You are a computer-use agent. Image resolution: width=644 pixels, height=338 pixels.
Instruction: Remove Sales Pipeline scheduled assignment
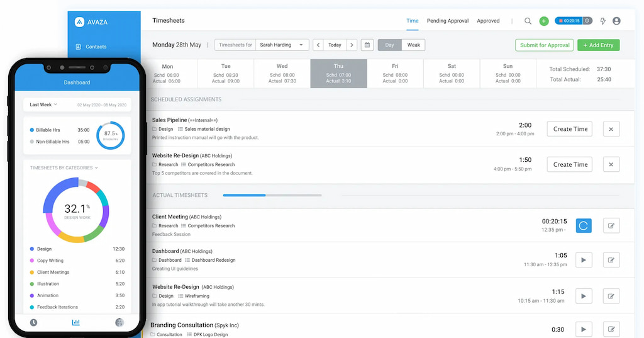coord(611,129)
